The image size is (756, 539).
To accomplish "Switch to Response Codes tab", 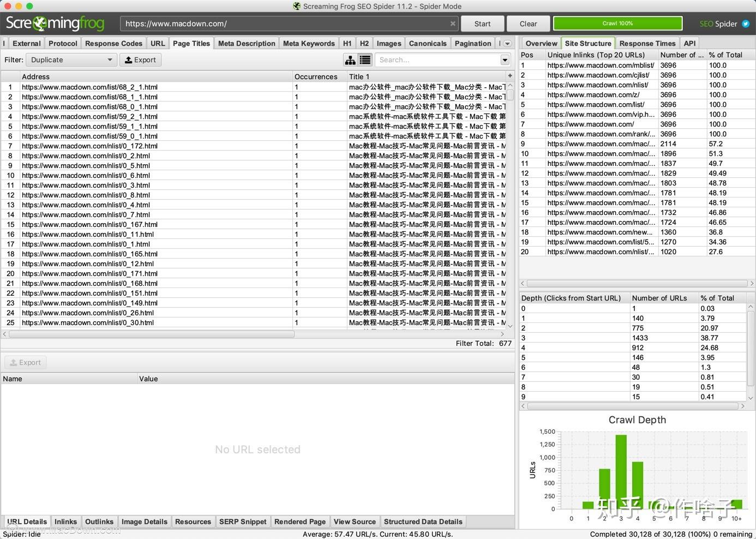I will click(x=113, y=44).
